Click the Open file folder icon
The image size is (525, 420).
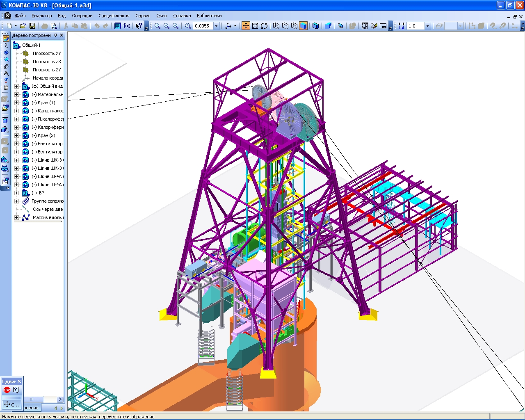coord(23,26)
